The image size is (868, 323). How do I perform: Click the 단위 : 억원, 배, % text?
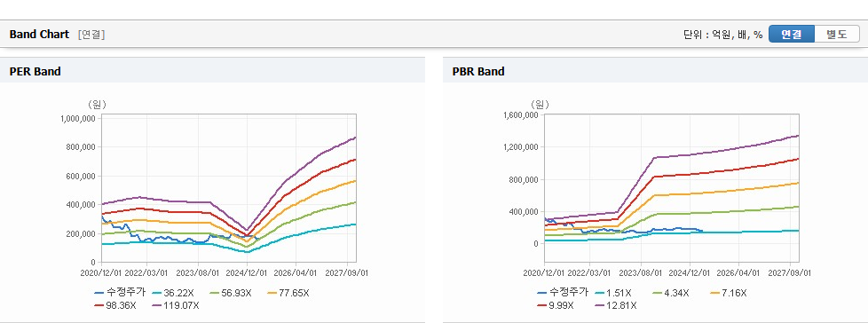(723, 35)
